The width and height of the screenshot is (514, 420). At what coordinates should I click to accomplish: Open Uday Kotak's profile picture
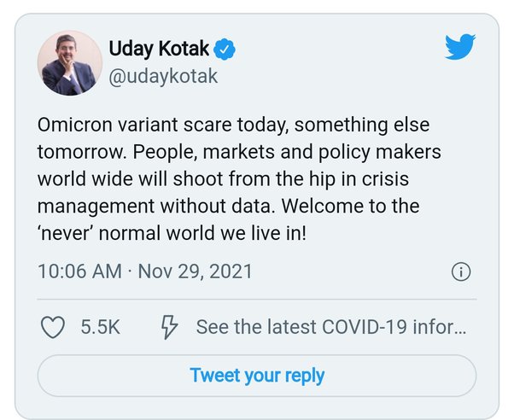tap(70, 63)
